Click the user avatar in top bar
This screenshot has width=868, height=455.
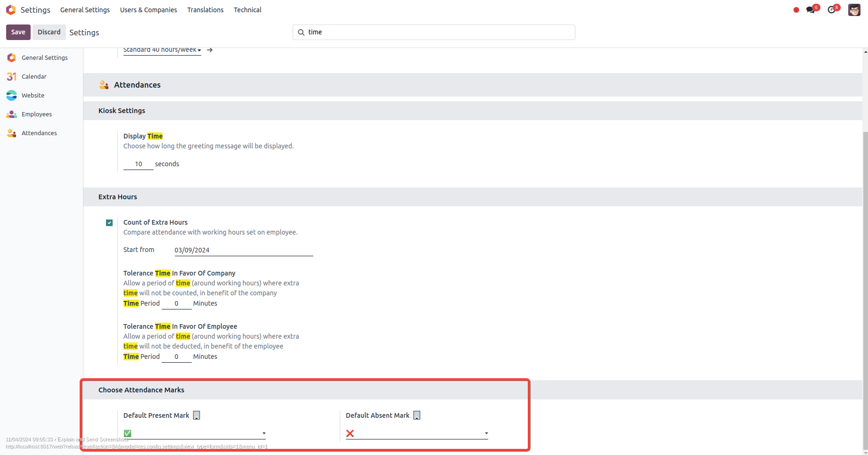pyautogui.click(x=854, y=10)
